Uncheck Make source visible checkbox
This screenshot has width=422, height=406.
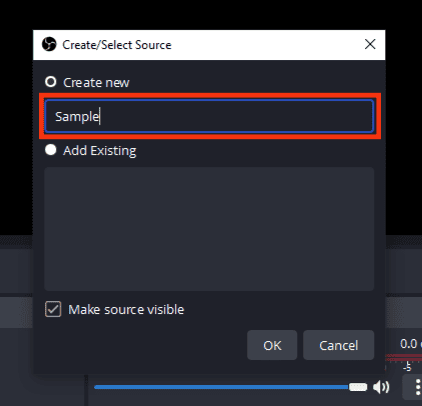(x=53, y=309)
